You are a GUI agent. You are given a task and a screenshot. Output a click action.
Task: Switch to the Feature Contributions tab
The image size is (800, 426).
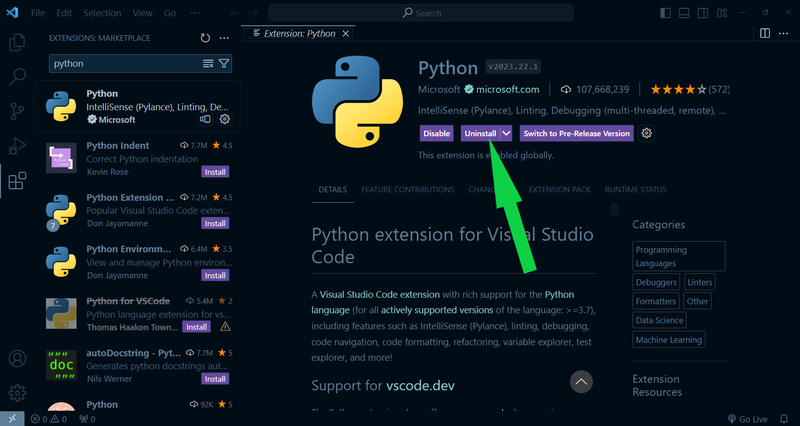[x=408, y=189]
